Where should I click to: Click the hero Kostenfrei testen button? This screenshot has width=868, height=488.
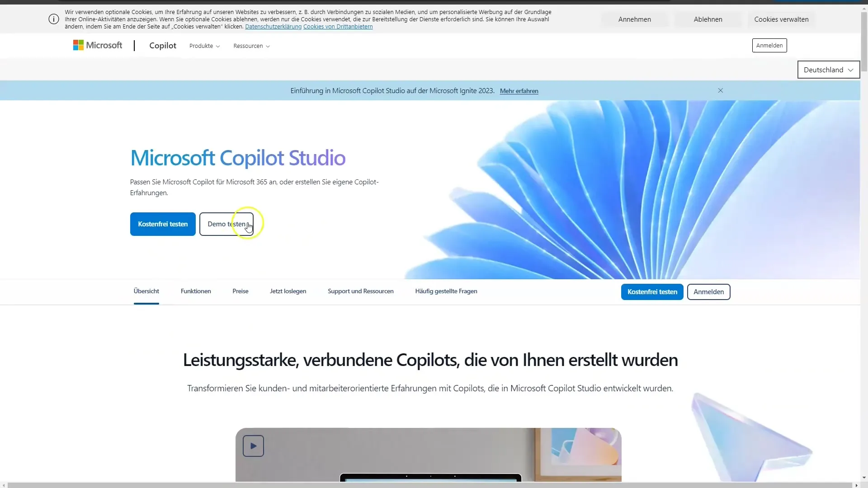point(163,224)
